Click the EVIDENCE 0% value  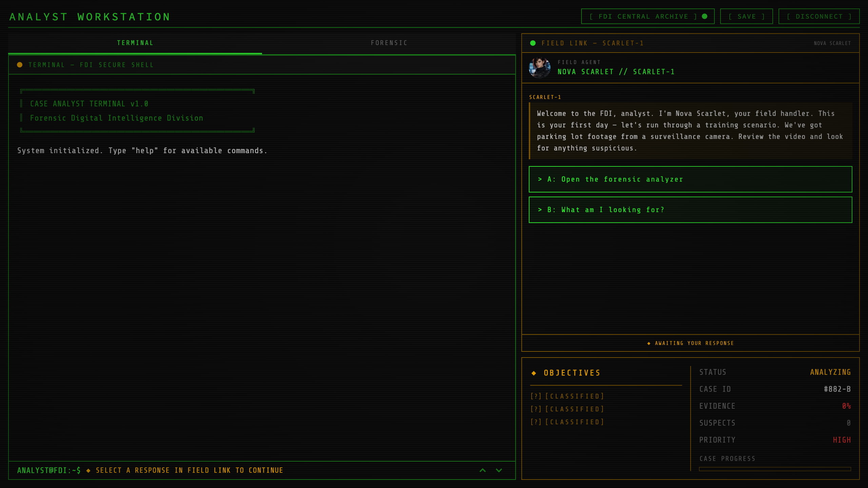click(846, 406)
